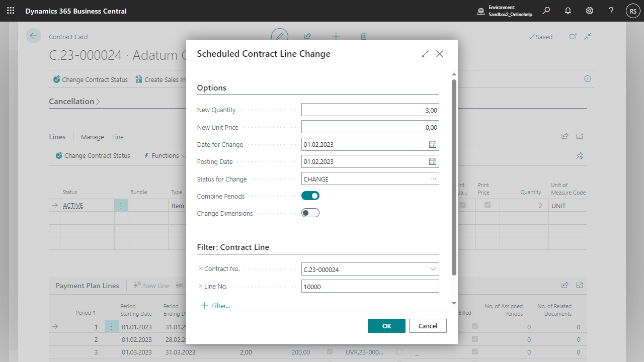This screenshot has width=644, height=362.
Task: Open the settings gear
Action: tap(590, 11)
